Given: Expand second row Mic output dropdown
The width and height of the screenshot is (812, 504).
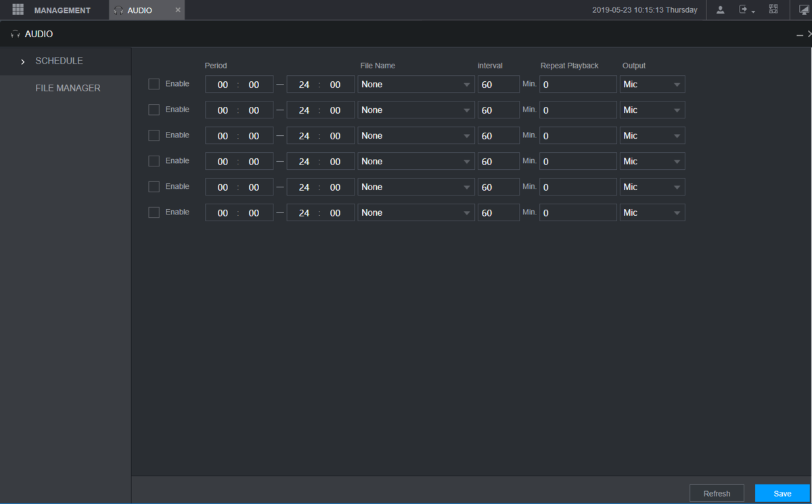Looking at the screenshot, I should tap(652, 110).
